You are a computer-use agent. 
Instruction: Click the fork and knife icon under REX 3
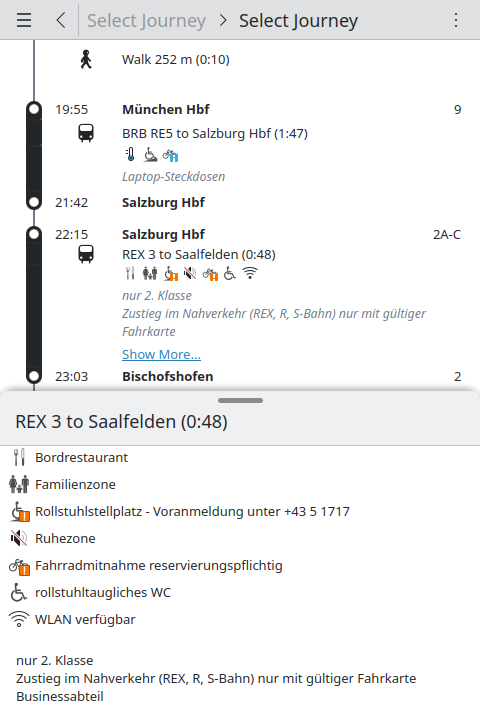click(130, 273)
